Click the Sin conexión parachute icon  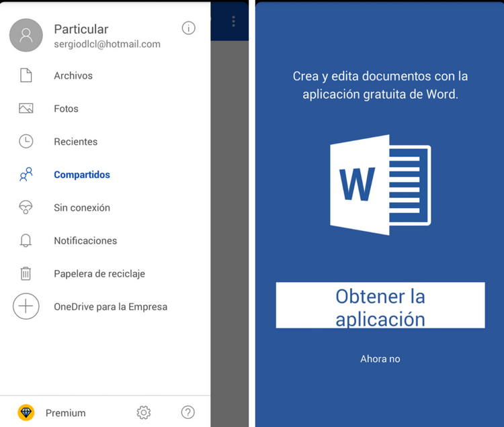(x=26, y=207)
